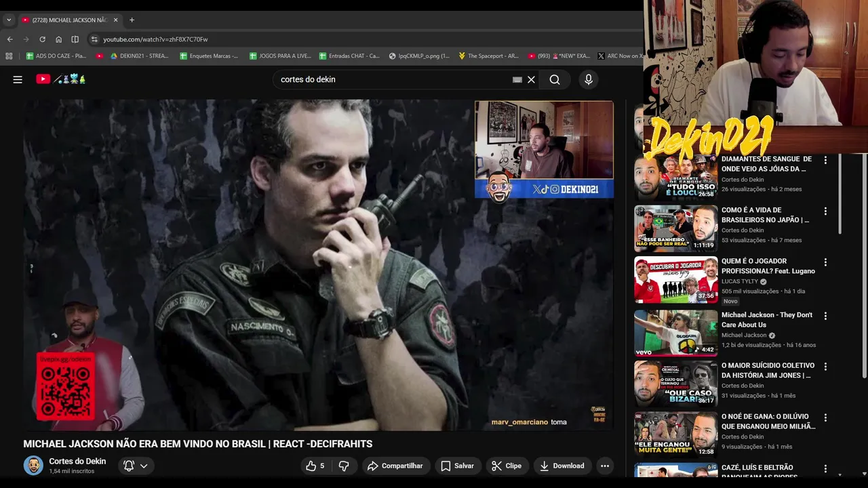The width and height of the screenshot is (868, 488).
Task: Open options menu for 'O NOÉ DE GANA'
Action: coord(825,418)
